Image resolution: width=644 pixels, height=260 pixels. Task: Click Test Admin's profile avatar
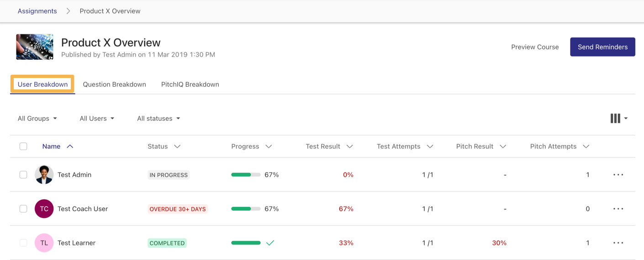[x=44, y=175]
